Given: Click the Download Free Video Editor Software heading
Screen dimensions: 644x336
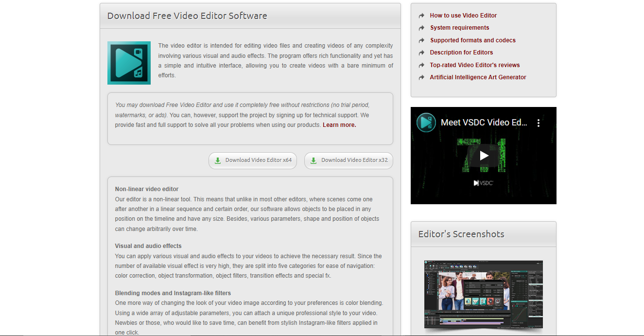Looking at the screenshot, I should pyautogui.click(x=187, y=16).
